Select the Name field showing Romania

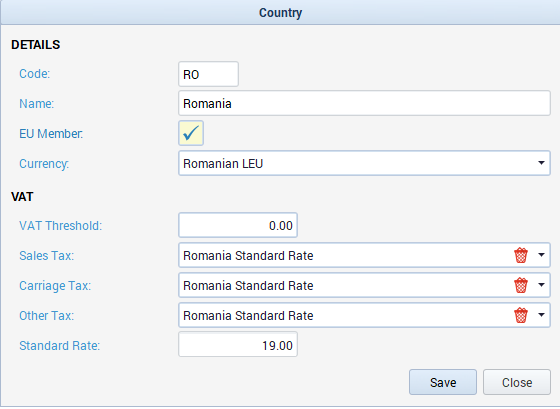coord(364,103)
